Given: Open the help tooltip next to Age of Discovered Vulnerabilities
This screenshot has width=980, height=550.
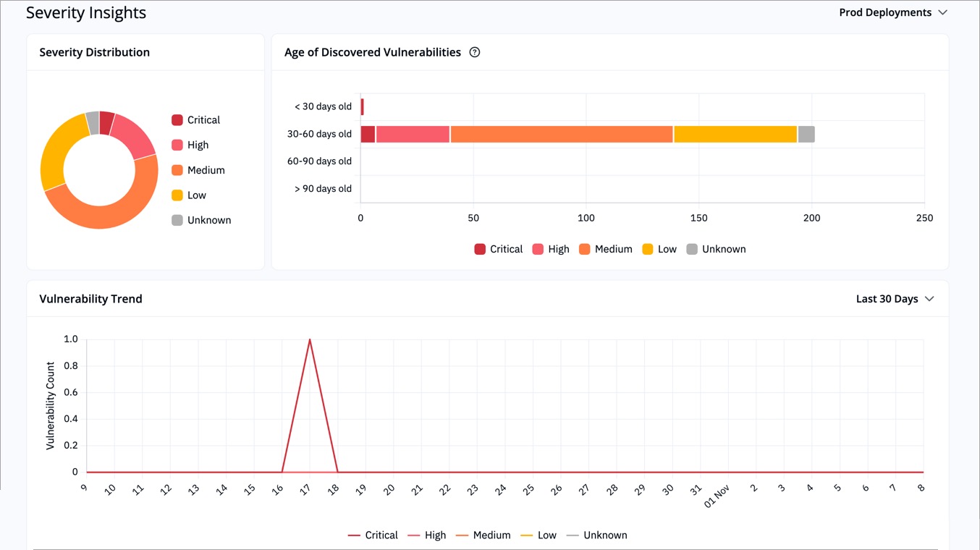Looking at the screenshot, I should (474, 51).
